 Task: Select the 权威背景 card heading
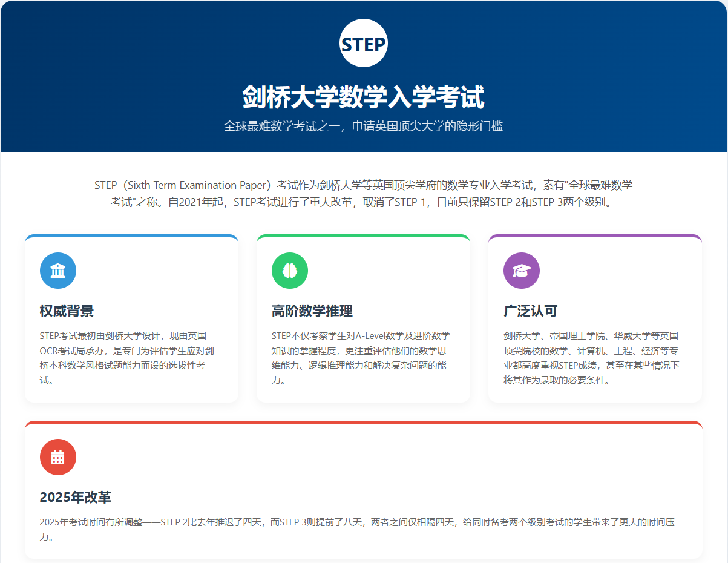tap(67, 311)
